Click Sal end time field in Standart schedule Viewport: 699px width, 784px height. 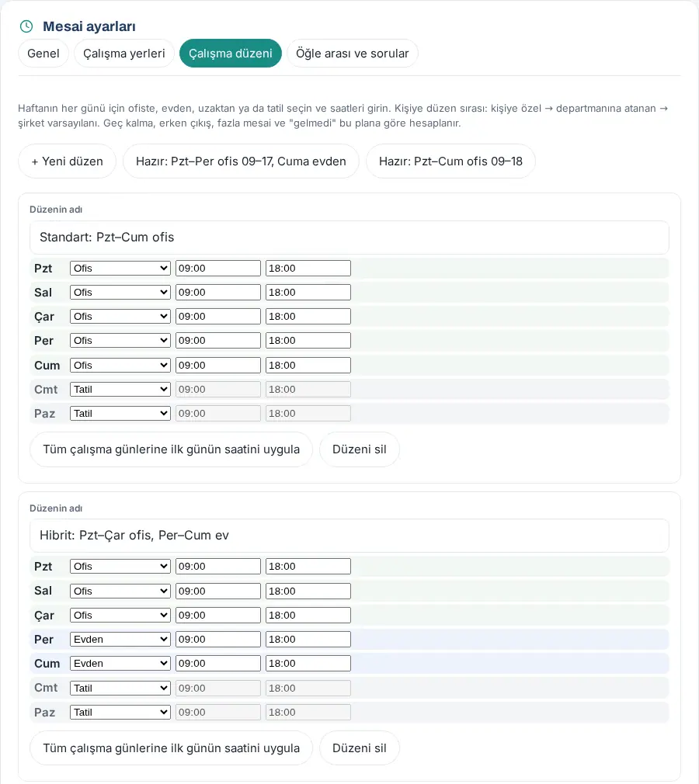[x=308, y=292]
